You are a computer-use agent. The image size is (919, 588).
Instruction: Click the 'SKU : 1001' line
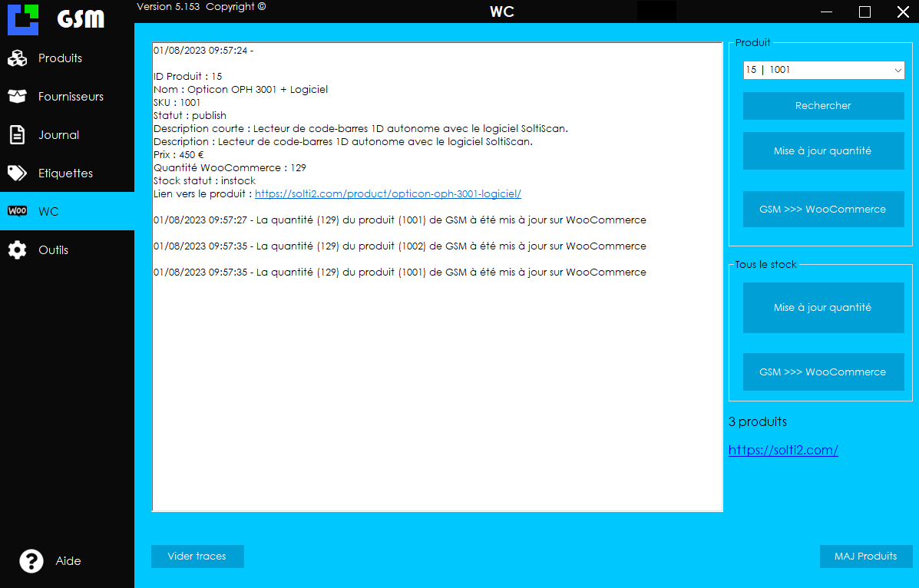(x=177, y=103)
